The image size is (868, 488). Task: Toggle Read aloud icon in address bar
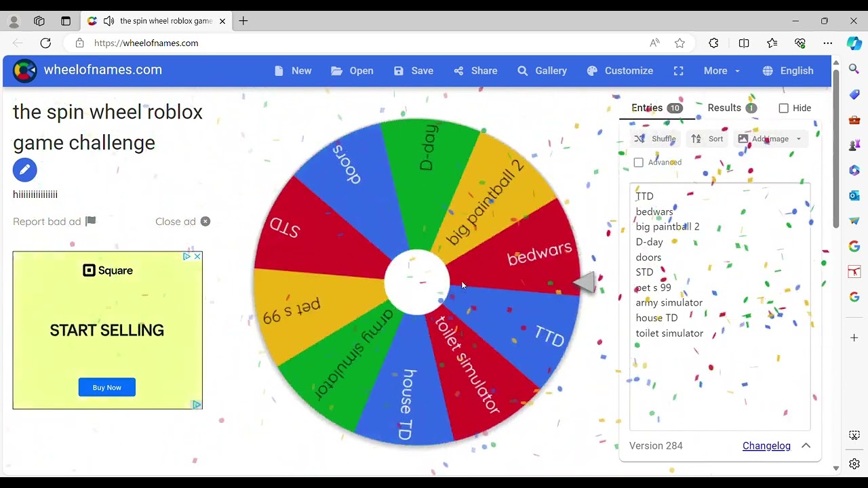coord(654,43)
